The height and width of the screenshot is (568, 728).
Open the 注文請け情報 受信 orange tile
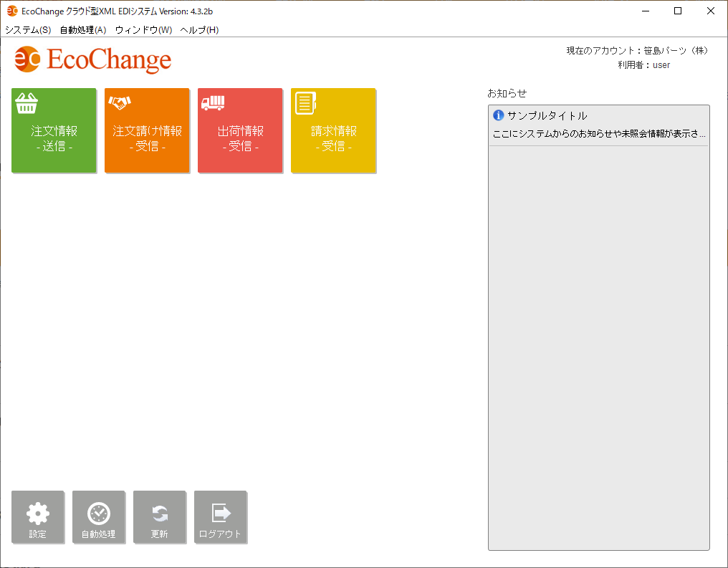[147, 130]
